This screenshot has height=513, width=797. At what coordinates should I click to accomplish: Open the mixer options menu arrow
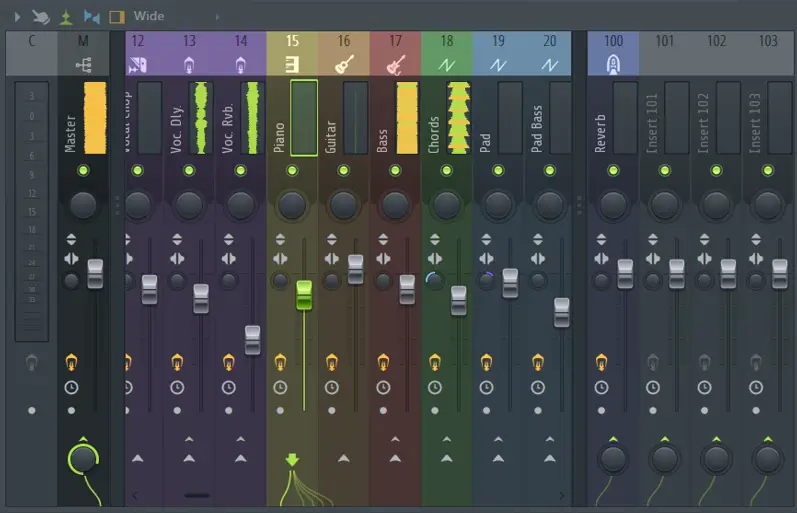[x=16, y=16]
